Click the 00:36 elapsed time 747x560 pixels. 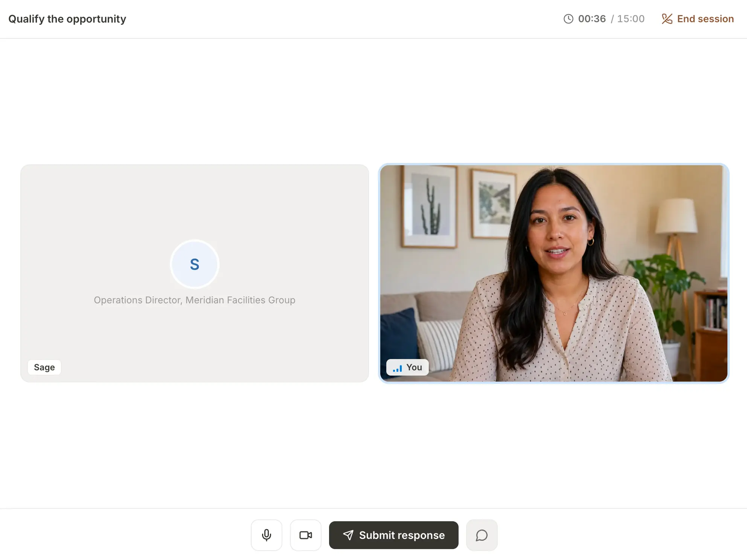pyautogui.click(x=592, y=19)
